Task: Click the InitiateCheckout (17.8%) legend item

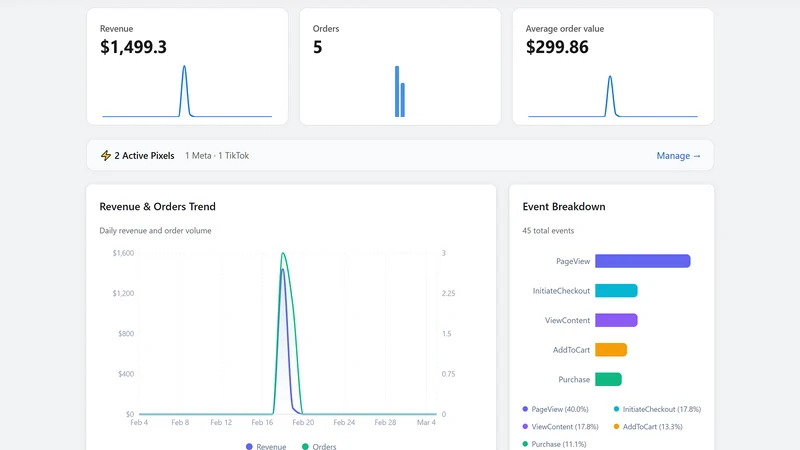Action: pos(657,409)
